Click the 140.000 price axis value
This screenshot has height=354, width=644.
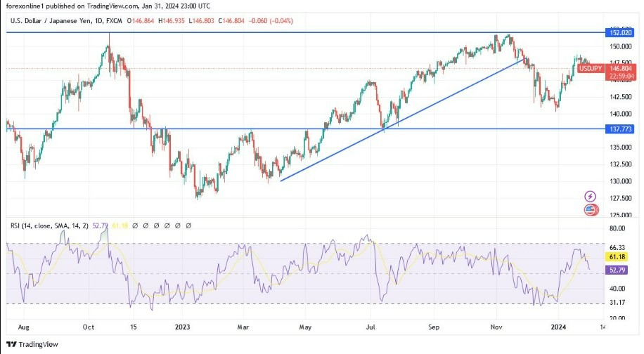621,114
